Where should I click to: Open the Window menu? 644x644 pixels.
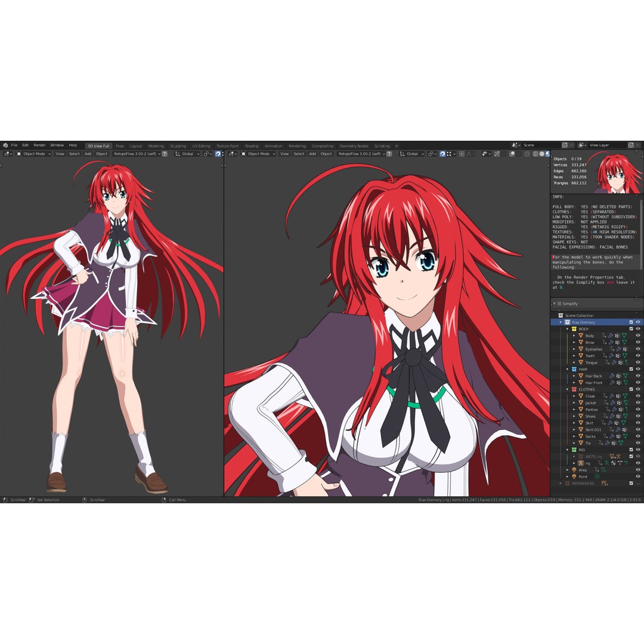coord(57,145)
